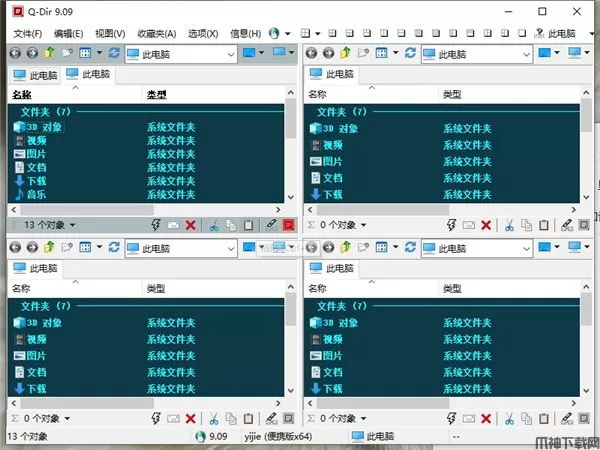
Task: Open the 视图(V) menu
Action: (110, 34)
